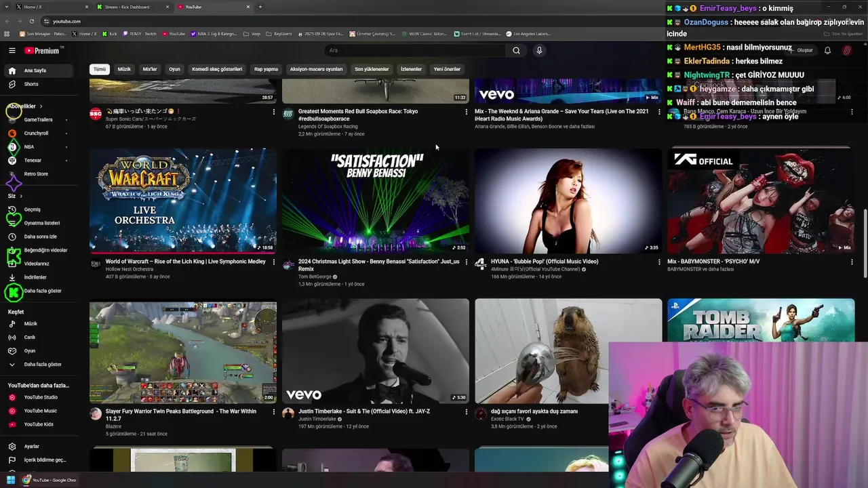The image size is (868, 488).
Task: Open the Vorp bookmarks folder
Action: [252, 33]
